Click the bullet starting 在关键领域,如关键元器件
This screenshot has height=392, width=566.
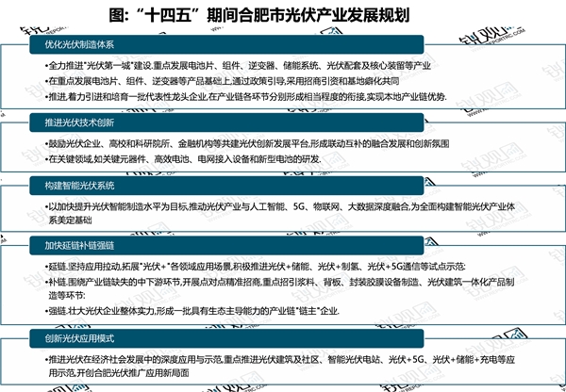pyautogui.click(x=183, y=159)
